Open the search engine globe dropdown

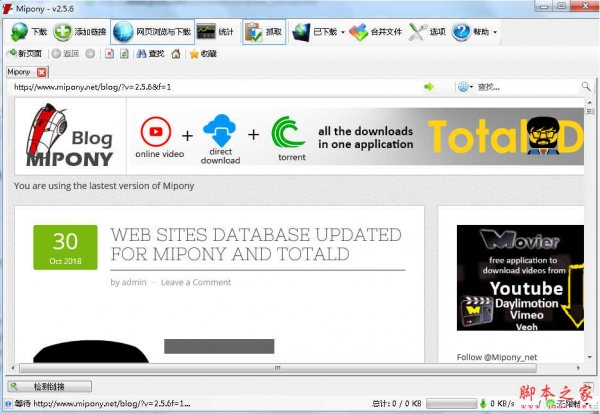click(x=465, y=87)
